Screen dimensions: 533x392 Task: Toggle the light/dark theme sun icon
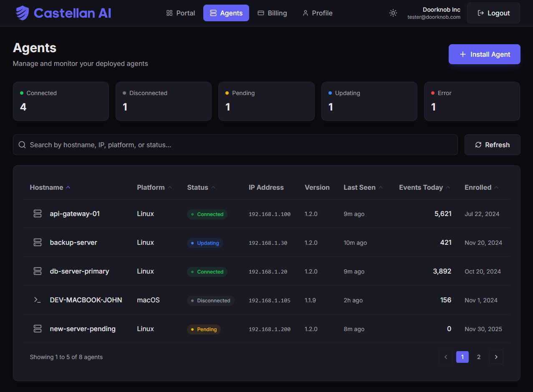(393, 13)
